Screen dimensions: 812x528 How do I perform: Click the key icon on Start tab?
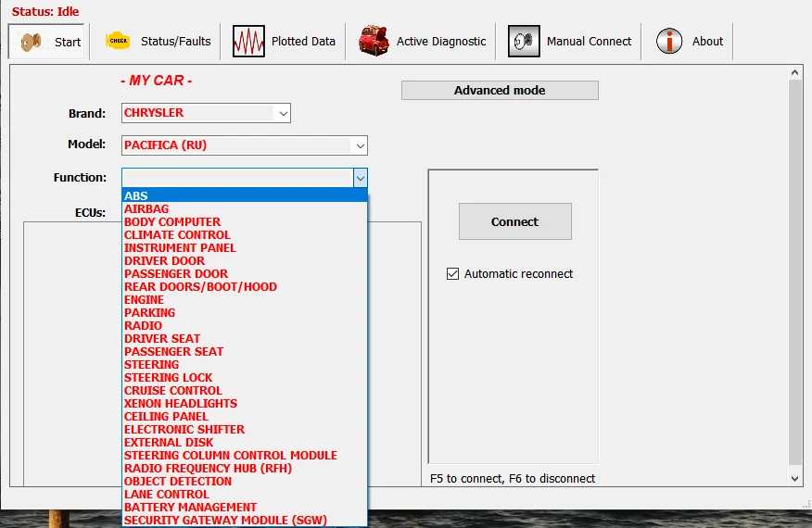pos(32,42)
